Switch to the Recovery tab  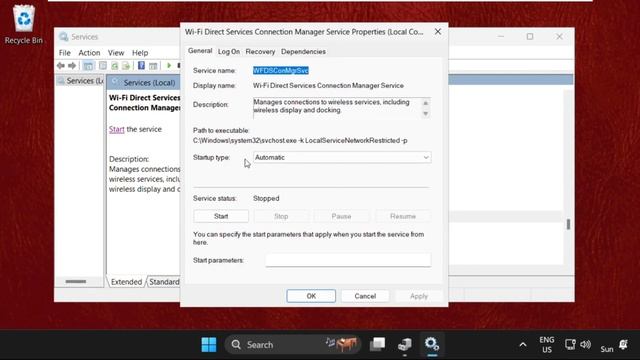coord(260,52)
